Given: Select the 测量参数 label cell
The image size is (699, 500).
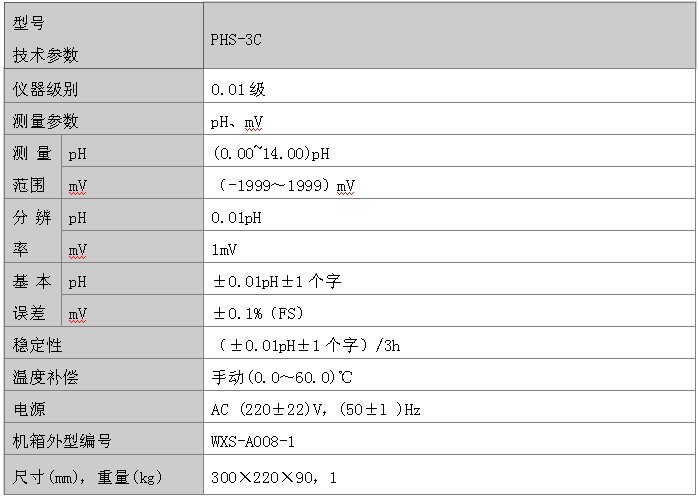Looking at the screenshot, I should click(x=46, y=121).
